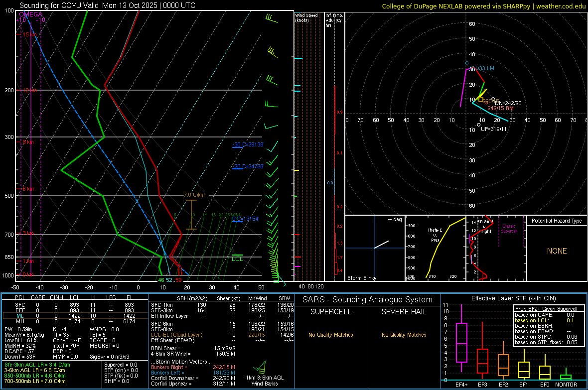Click the DCAPE = 57 value

tap(18, 351)
